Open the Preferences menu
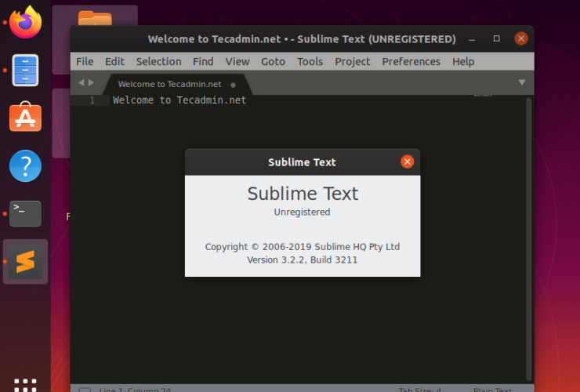Image resolution: width=580 pixels, height=392 pixels. pyautogui.click(x=411, y=61)
